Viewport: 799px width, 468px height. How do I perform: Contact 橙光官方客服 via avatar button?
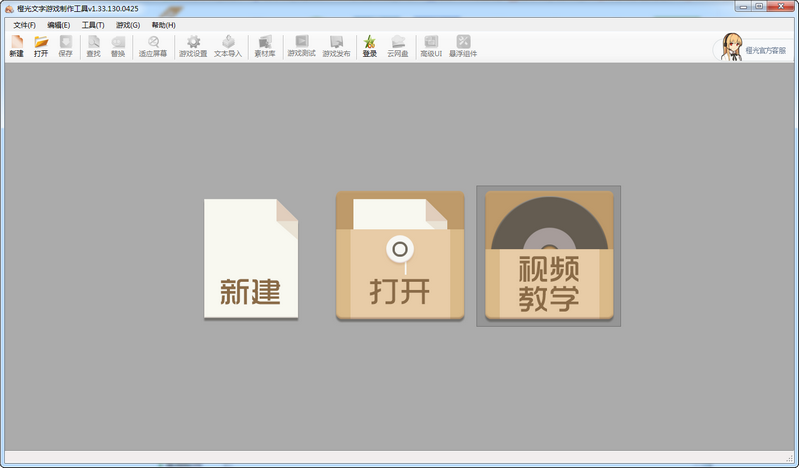click(753, 48)
